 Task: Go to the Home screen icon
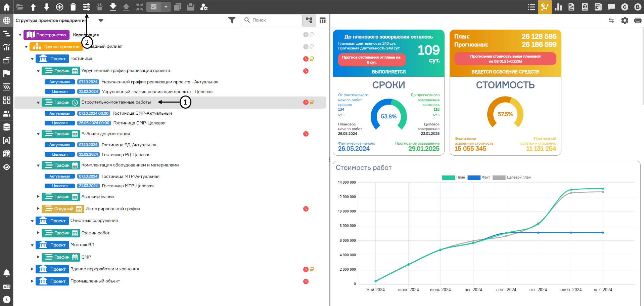point(6,7)
